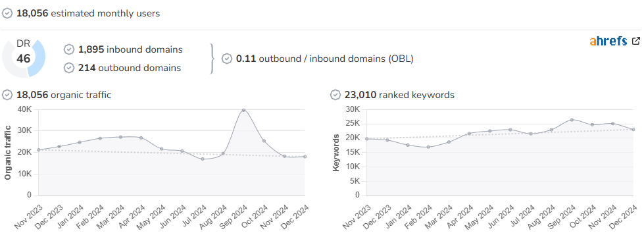Click the '18,056 organic traffic' heading
The image size is (644, 237).
point(64,95)
